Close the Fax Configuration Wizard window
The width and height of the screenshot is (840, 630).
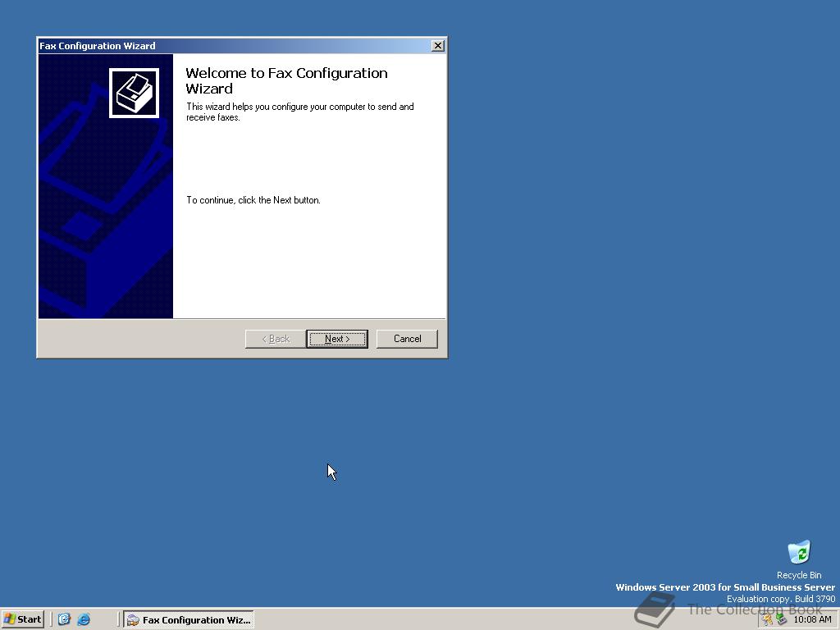click(438, 46)
